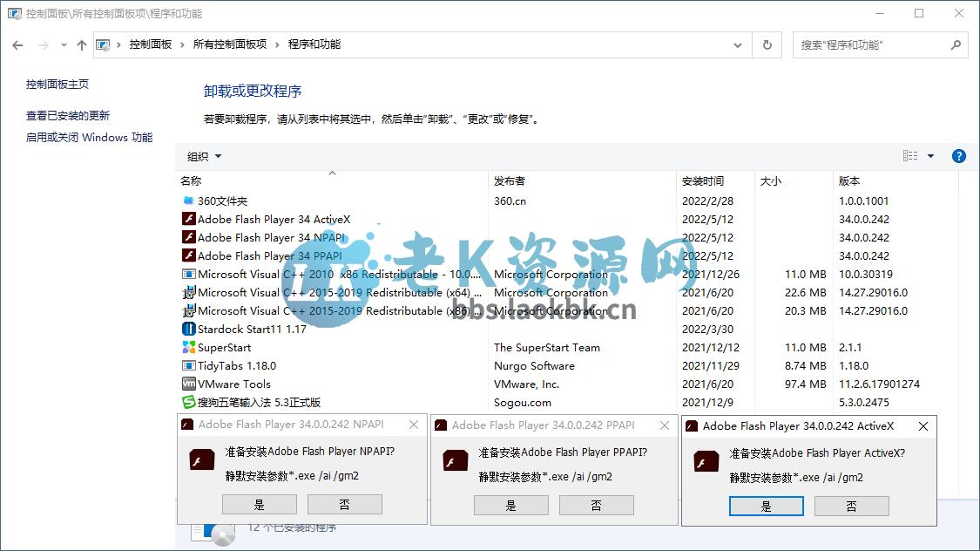Viewport: 980px width, 551px height.
Task: Sort by 版本 column header
Action: coord(849,181)
